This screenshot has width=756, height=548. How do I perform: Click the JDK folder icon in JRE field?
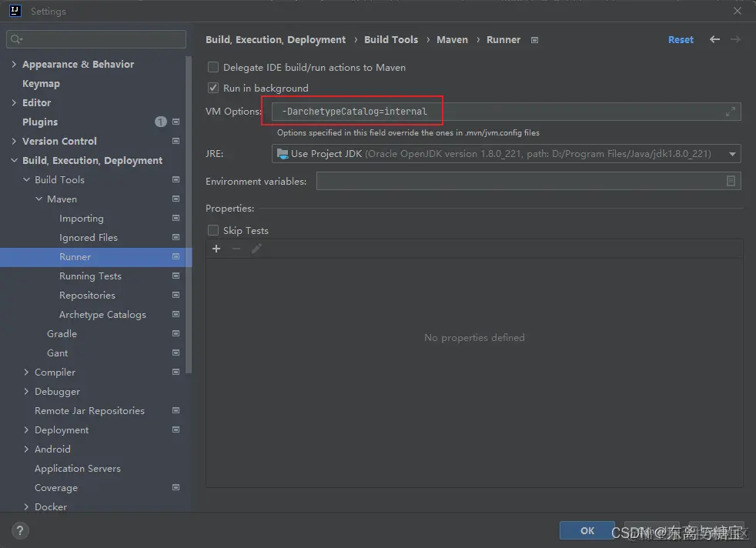pyautogui.click(x=283, y=154)
